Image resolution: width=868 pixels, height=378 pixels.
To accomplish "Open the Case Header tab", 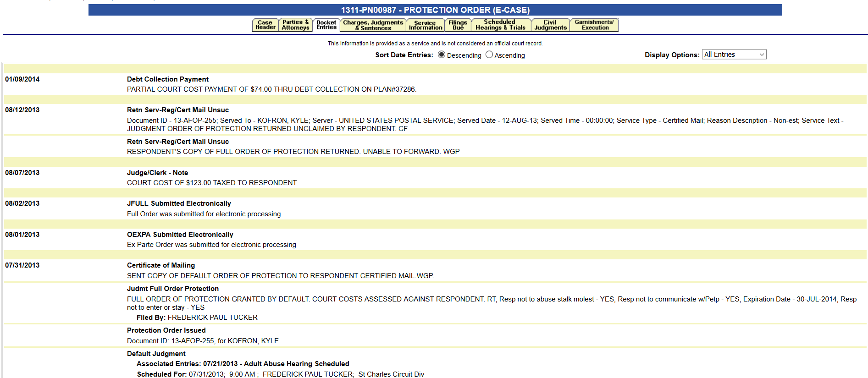I will [x=265, y=25].
